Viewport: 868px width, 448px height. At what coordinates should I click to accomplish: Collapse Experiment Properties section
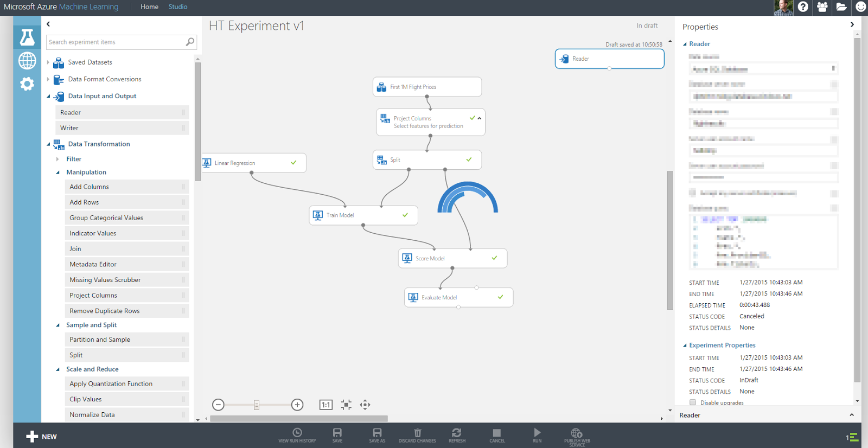point(685,345)
